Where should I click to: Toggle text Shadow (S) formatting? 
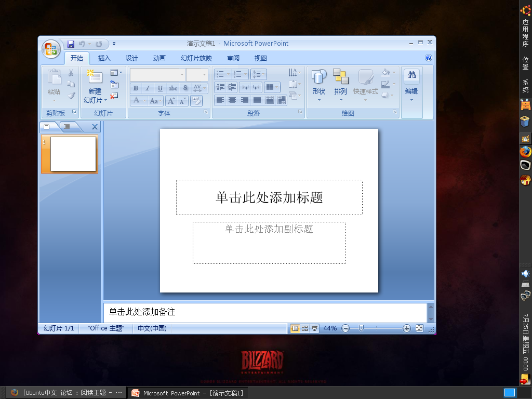[185, 88]
